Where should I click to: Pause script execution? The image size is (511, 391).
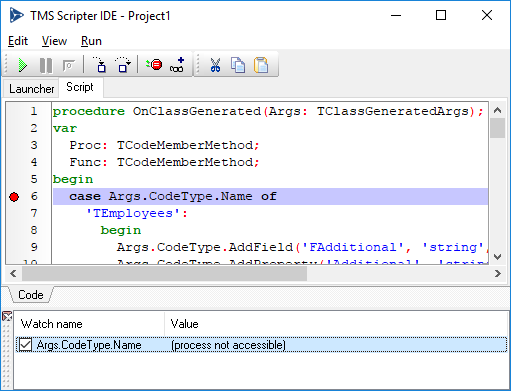46,65
